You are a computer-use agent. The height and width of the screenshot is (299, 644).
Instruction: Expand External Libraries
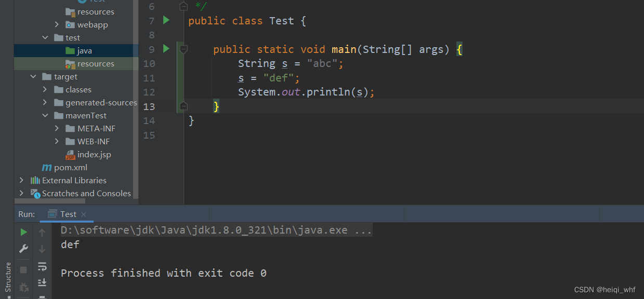(x=21, y=180)
